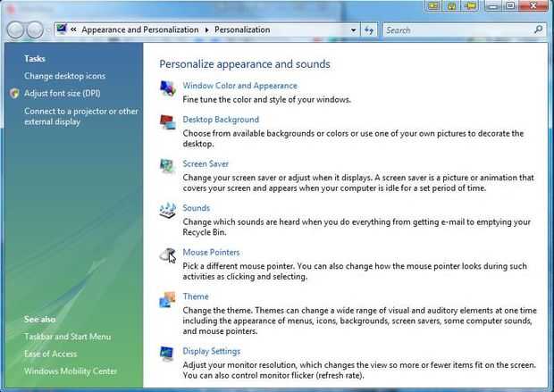
Task: Click the first yellow icon in the title bar
Action: (x=433, y=5)
